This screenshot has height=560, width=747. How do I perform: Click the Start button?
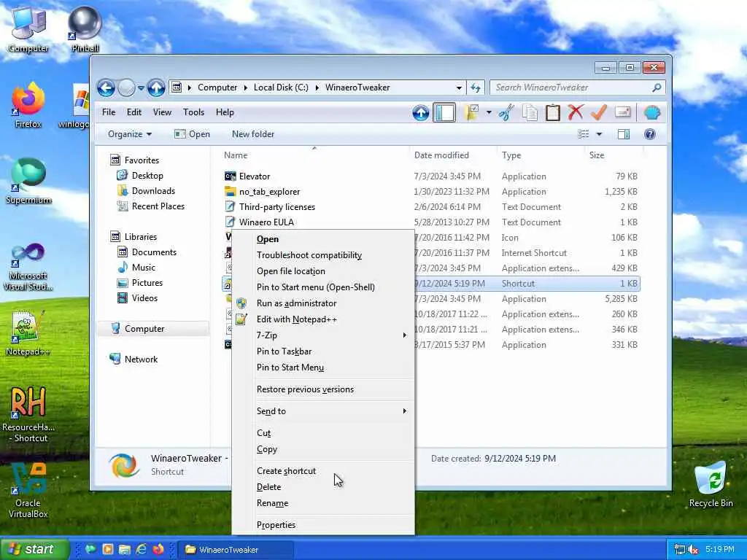click(x=34, y=550)
